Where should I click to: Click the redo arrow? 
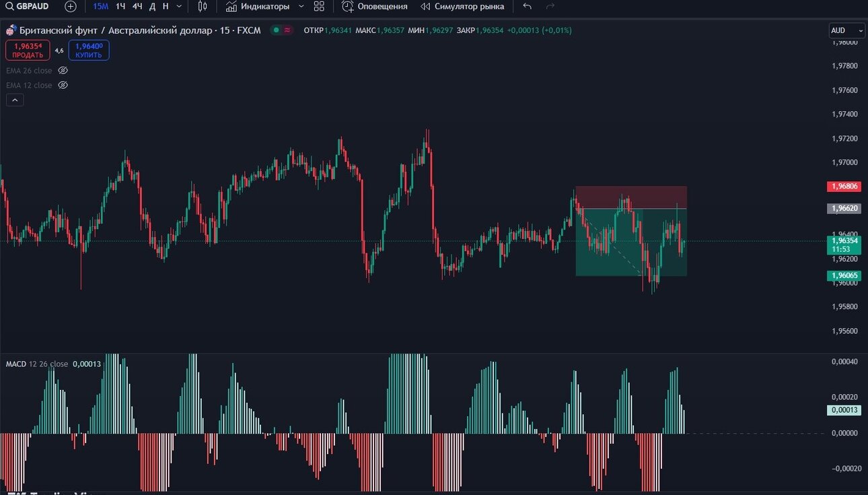coord(550,6)
